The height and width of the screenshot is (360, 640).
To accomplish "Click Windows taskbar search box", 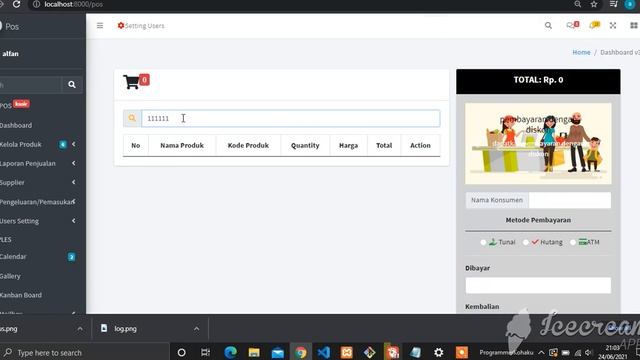I will [84, 352].
